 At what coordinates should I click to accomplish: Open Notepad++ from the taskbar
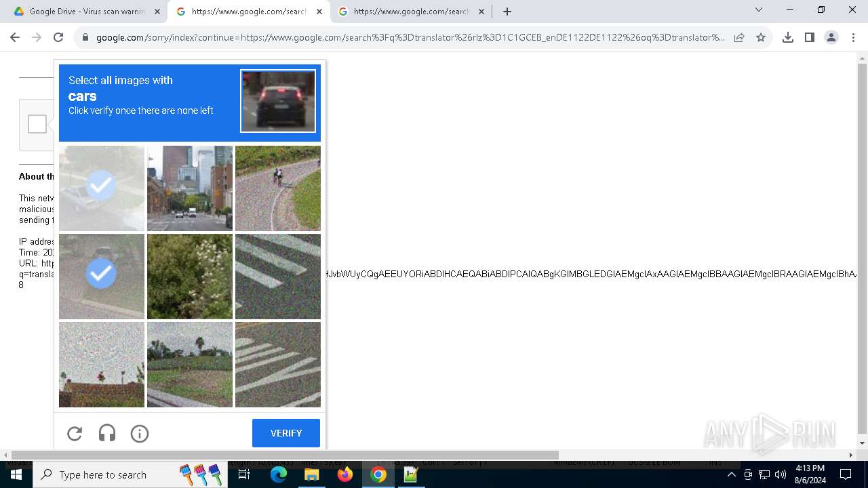tap(411, 474)
